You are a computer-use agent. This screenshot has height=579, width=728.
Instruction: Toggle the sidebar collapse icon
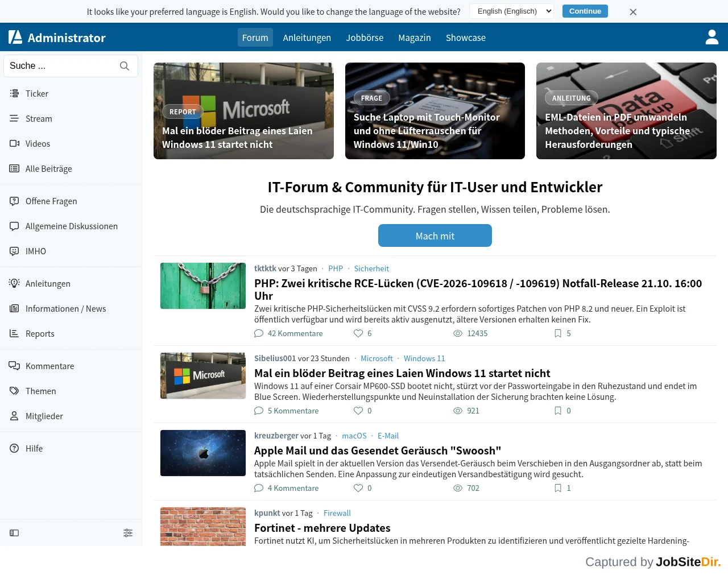(14, 533)
